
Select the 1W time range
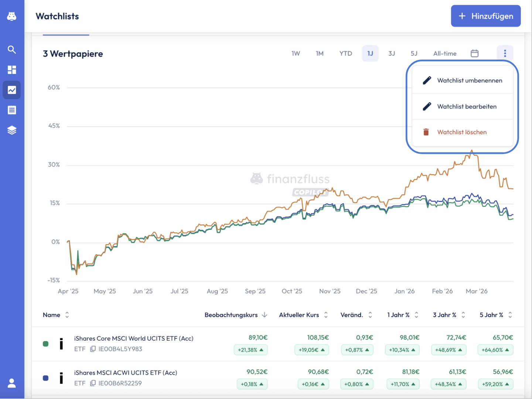tap(296, 54)
